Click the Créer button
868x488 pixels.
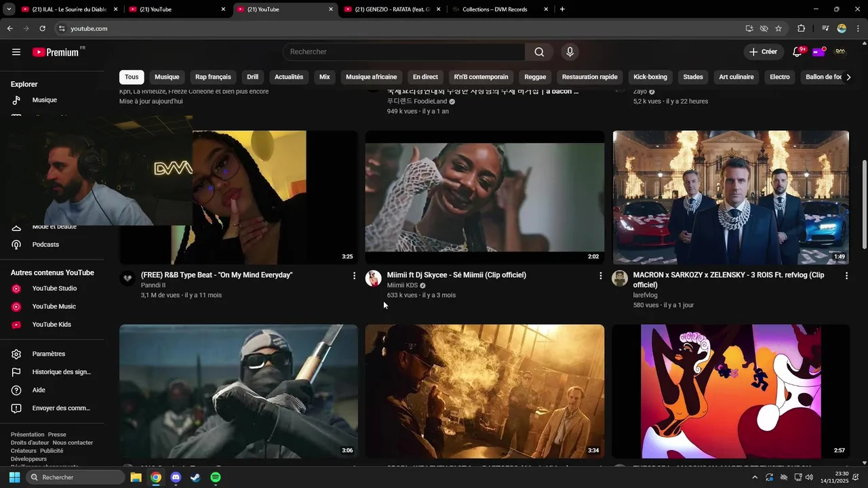click(763, 52)
